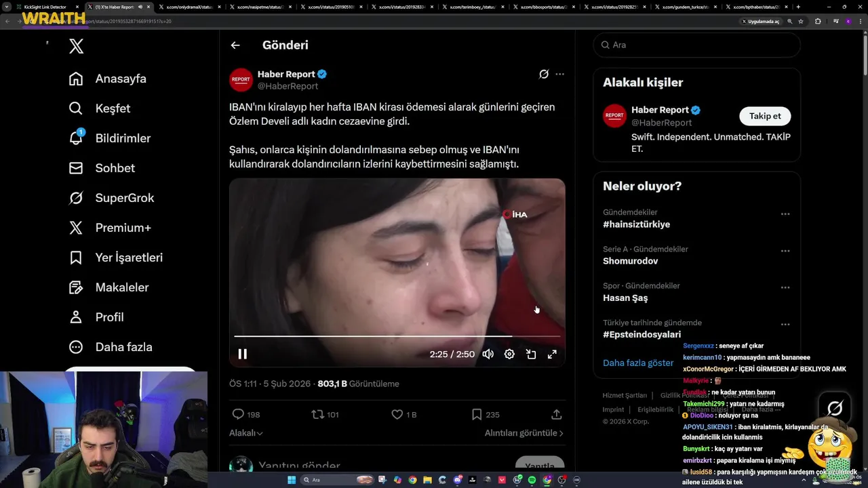Open Daha fazla menu

[111, 347]
